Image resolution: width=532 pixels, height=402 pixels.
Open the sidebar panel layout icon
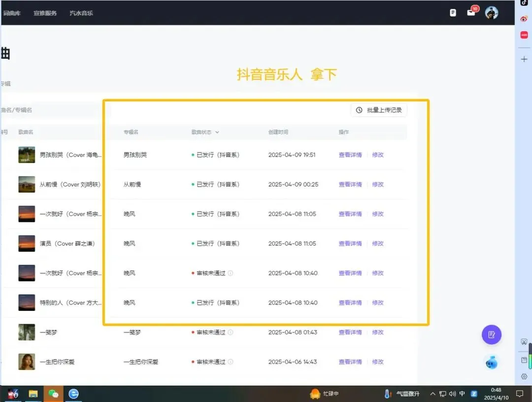[x=524, y=360]
